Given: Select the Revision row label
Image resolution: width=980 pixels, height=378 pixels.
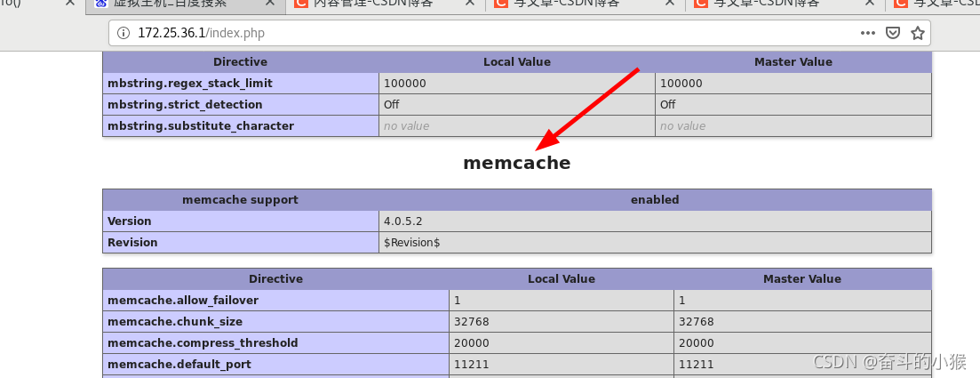Looking at the screenshot, I should [132, 242].
